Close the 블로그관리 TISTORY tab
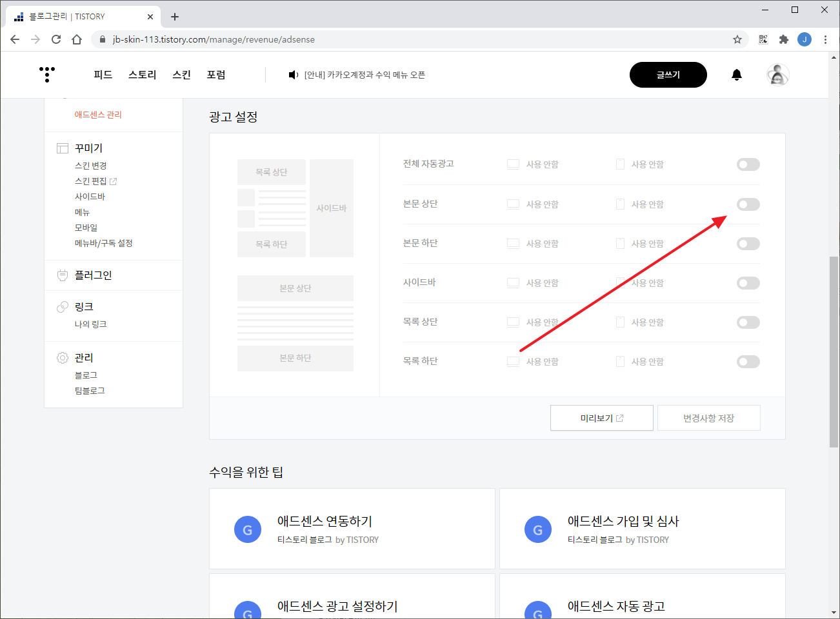Screen dimensions: 840x619 (150, 17)
